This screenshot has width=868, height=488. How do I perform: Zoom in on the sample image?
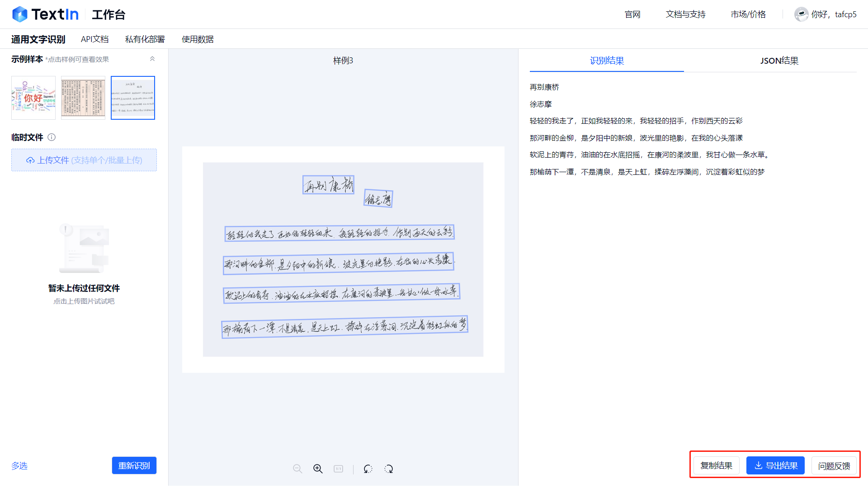(x=318, y=469)
